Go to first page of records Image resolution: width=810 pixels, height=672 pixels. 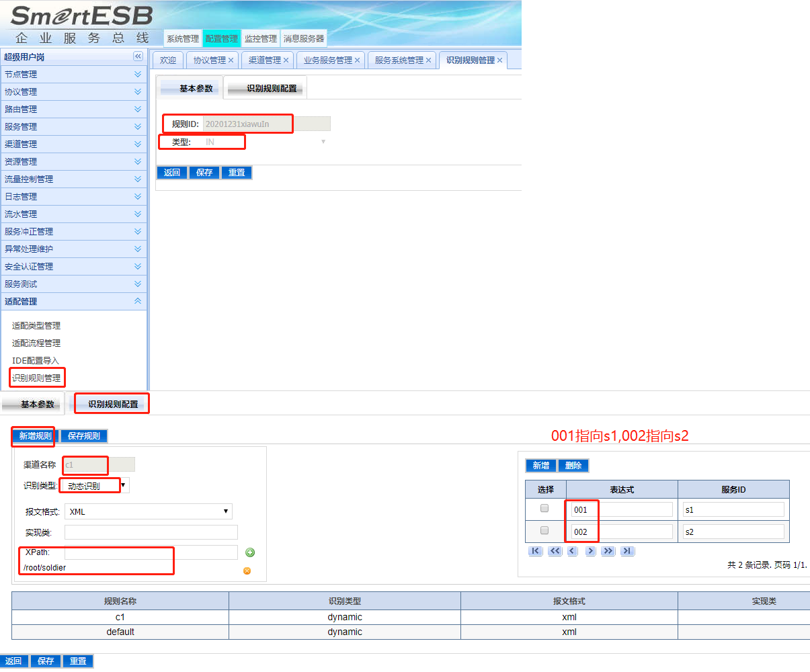pos(535,551)
